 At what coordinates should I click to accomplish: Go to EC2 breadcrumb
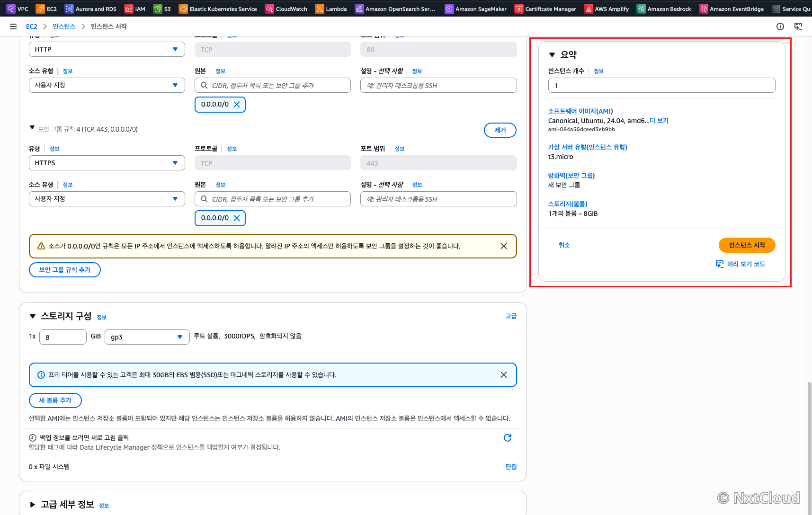pos(32,27)
